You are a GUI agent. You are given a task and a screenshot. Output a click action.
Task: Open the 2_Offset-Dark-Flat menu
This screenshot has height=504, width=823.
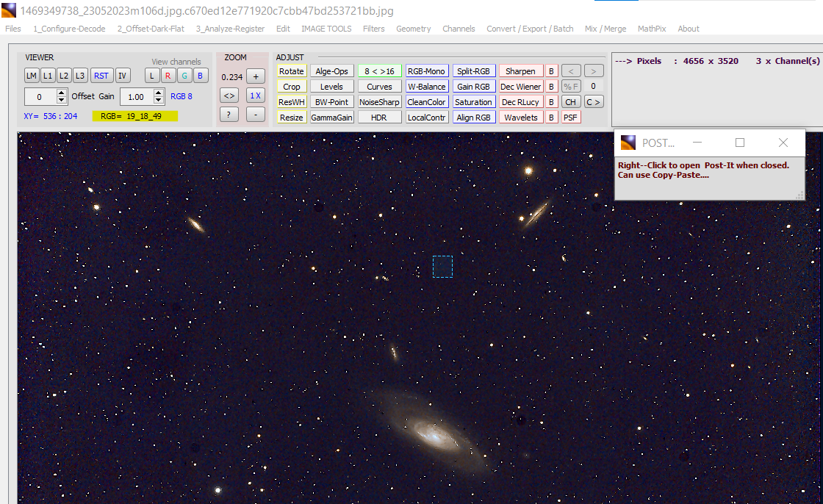tap(151, 29)
